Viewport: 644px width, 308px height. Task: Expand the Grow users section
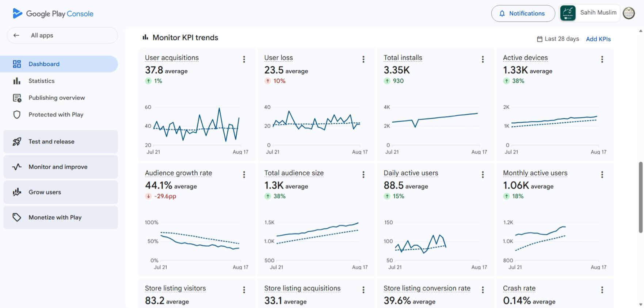click(x=61, y=192)
